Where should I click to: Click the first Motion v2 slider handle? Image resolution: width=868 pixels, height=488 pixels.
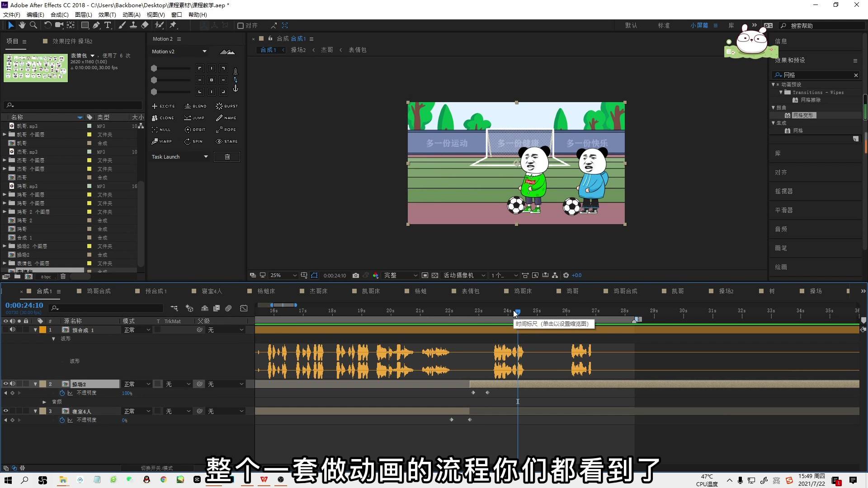[154, 68]
